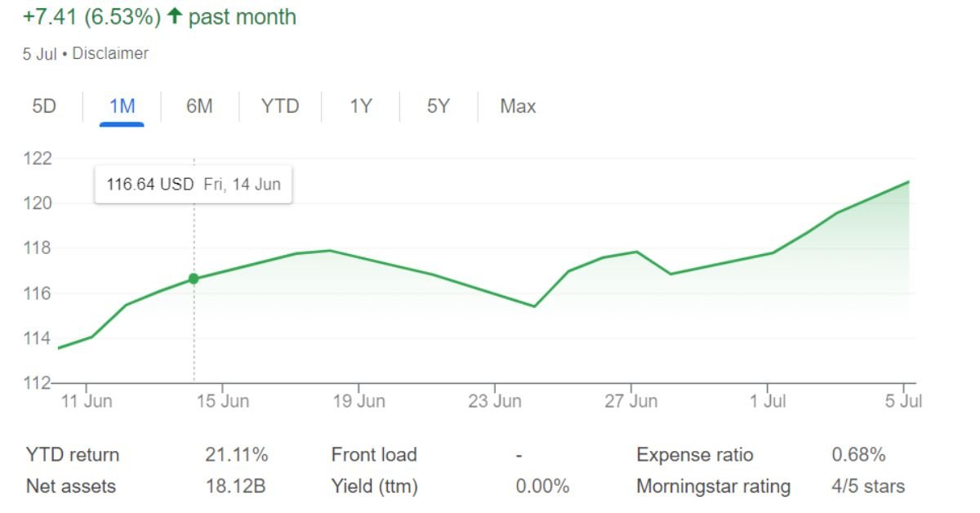The width and height of the screenshot is (980, 513).
Task: Click the 116.64 USD tooltip box
Action: [193, 185]
